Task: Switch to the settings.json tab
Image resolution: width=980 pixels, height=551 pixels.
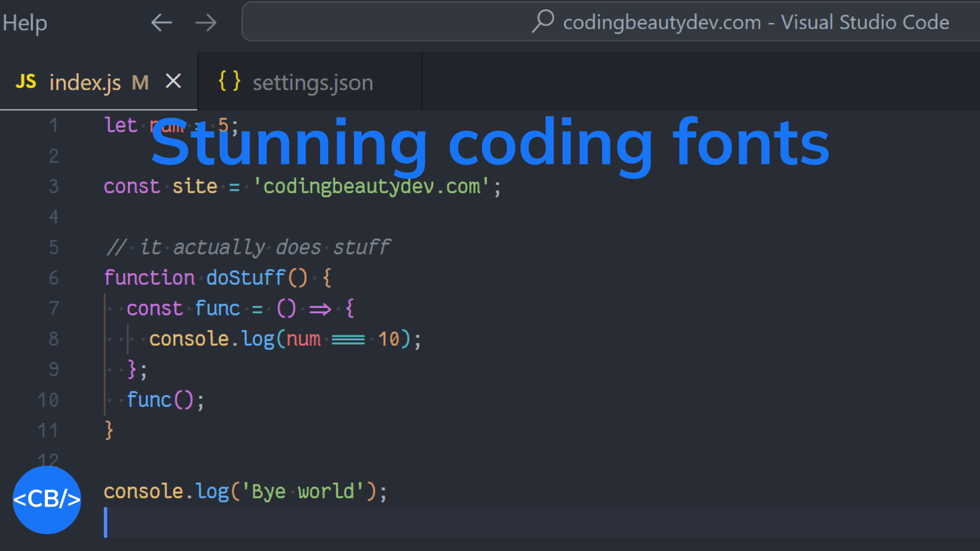Action: [x=312, y=83]
